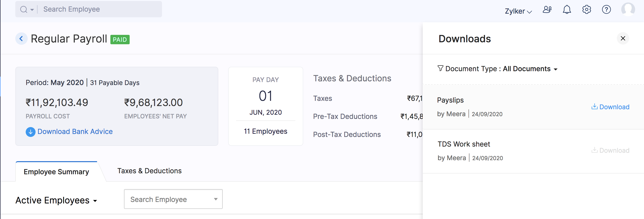
Task: Click the search magnifier icon
Action: pyautogui.click(x=24, y=9)
